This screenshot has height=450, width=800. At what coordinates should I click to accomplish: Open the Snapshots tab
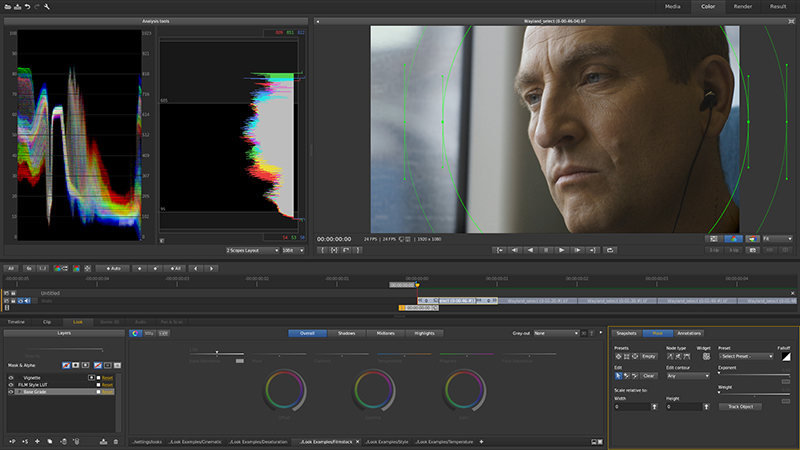(x=627, y=333)
